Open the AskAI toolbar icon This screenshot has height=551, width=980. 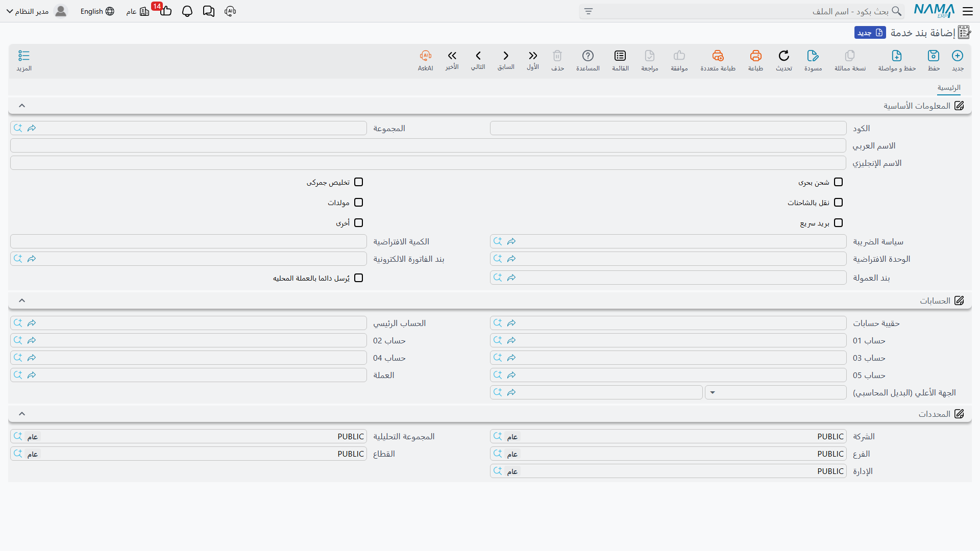(426, 56)
